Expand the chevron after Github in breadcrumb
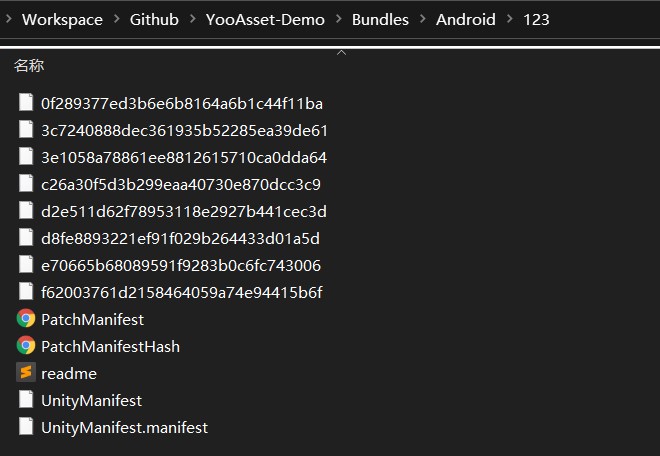Screen dimensions: 660x456 point(192,19)
